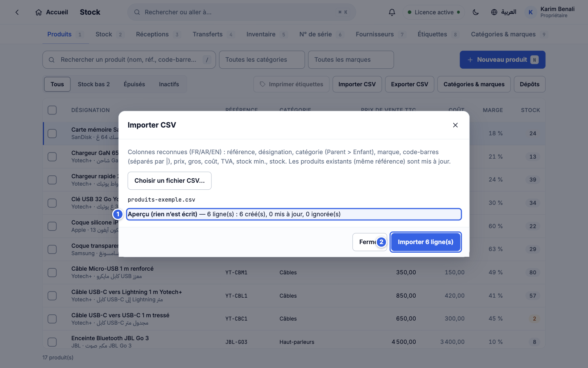Check the Carte mémoire row checkbox

pyautogui.click(x=52, y=133)
